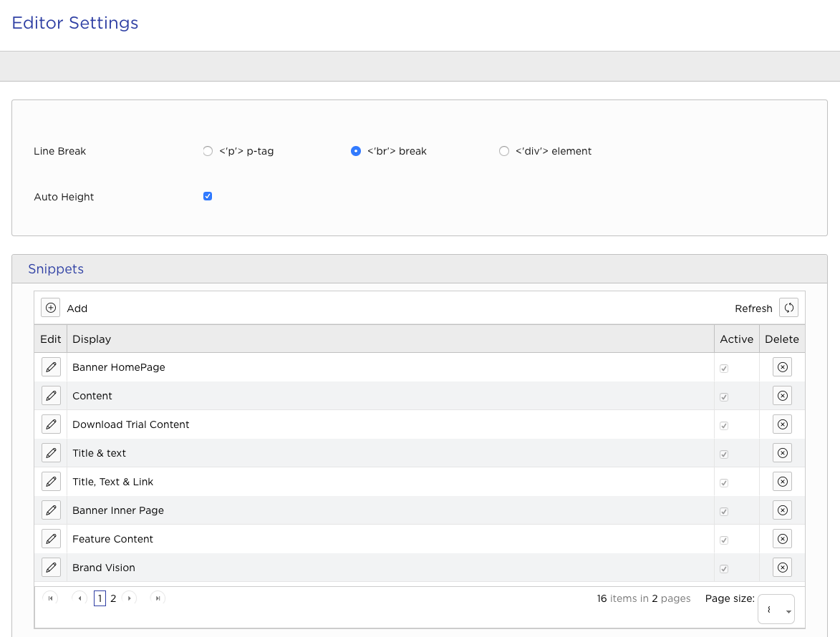Select the <'p'> p-tag line break option

208,151
